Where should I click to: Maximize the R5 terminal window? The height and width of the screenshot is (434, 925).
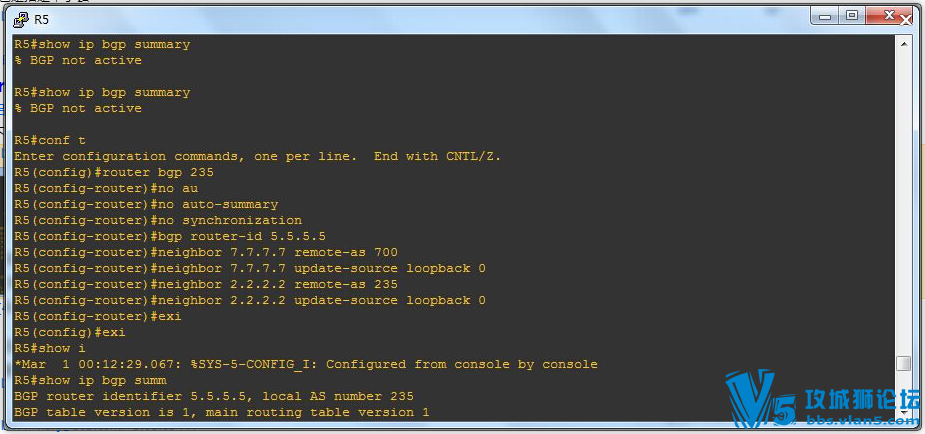tap(852, 17)
